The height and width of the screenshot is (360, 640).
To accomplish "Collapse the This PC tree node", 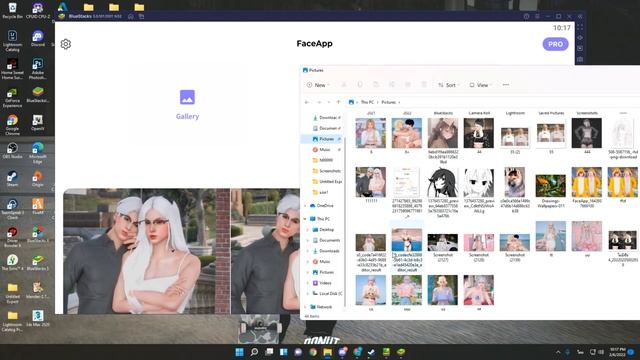I will click(x=305, y=219).
